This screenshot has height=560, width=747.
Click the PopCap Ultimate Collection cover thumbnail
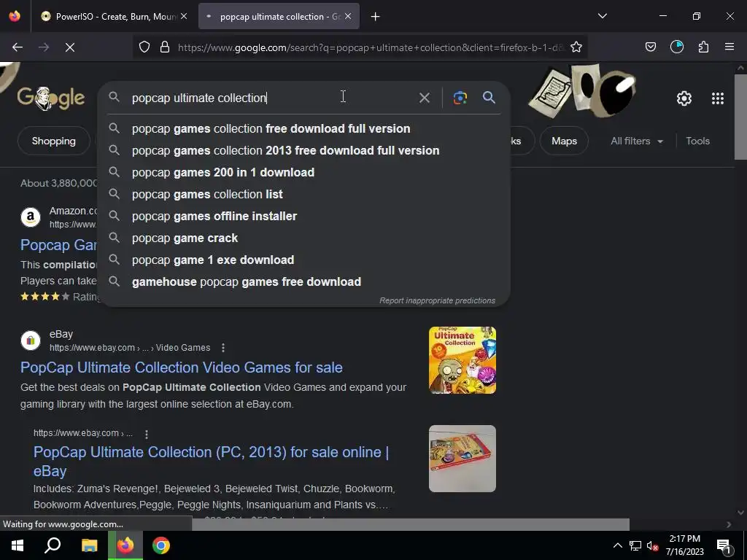click(462, 360)
